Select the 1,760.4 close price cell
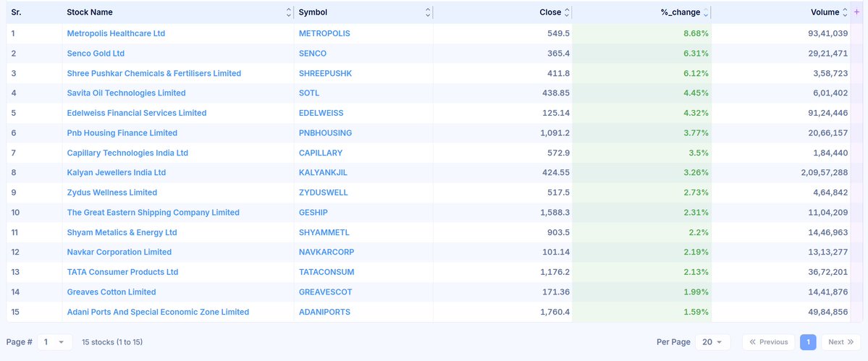The image size is (868, 361). point(502,312)
